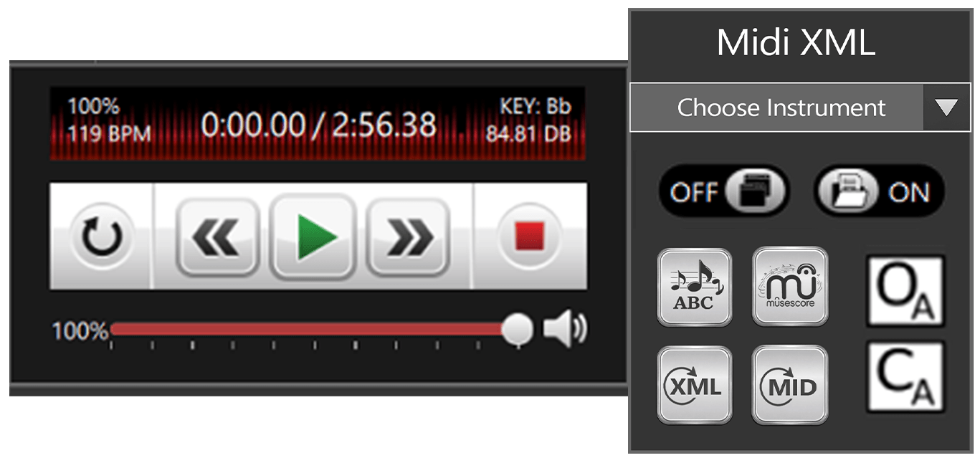Viewport: 980px width, 458px height.
Task: Click the C A icon box
Action: (906, 376)
